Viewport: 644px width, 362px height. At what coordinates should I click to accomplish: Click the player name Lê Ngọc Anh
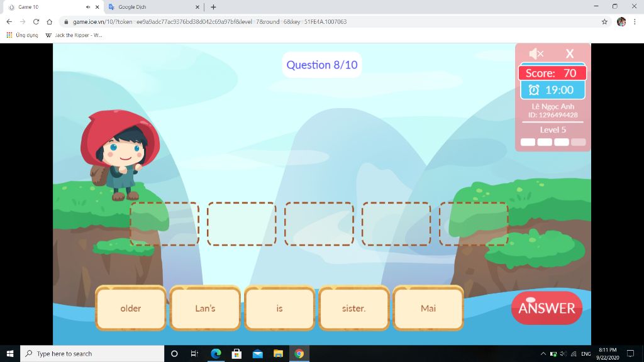pyautogui.click(x=553, y=106)
